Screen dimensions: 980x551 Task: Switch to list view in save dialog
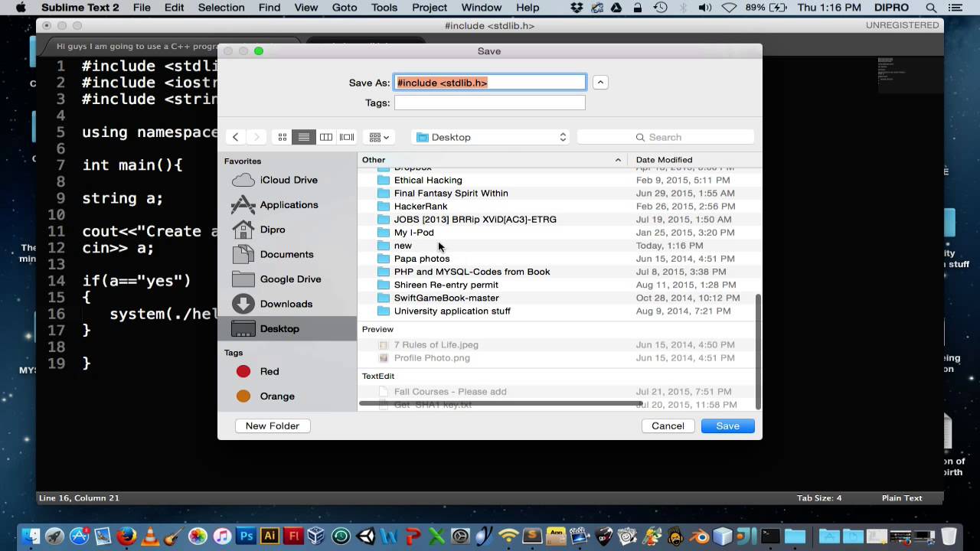(x=304, y=137)
